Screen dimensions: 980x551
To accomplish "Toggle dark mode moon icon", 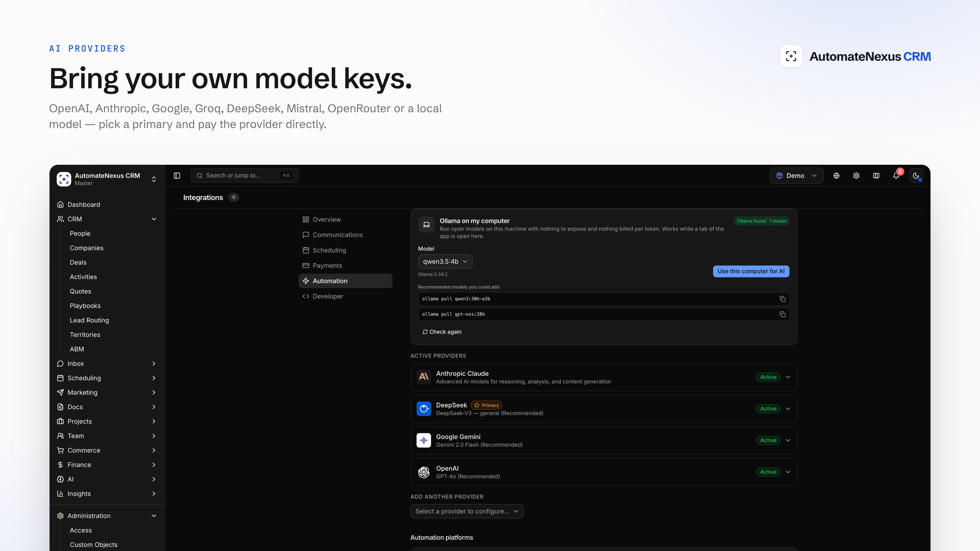I will pos(916,176).
